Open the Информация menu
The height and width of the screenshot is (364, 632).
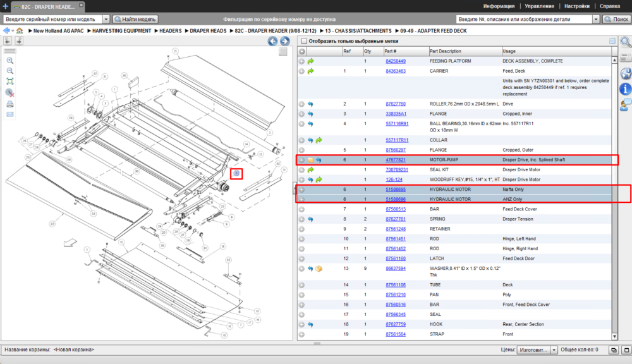pyautogui.click(x=499, y=6)
